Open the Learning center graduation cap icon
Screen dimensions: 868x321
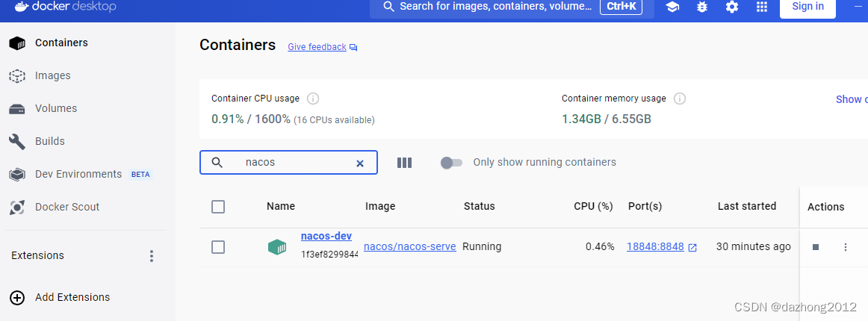tap(672, 7)
